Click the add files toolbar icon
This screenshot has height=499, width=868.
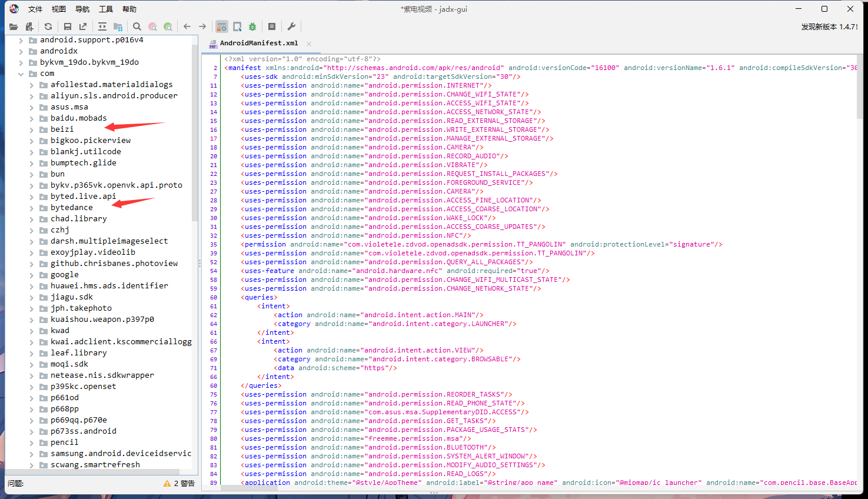[29, 26]
